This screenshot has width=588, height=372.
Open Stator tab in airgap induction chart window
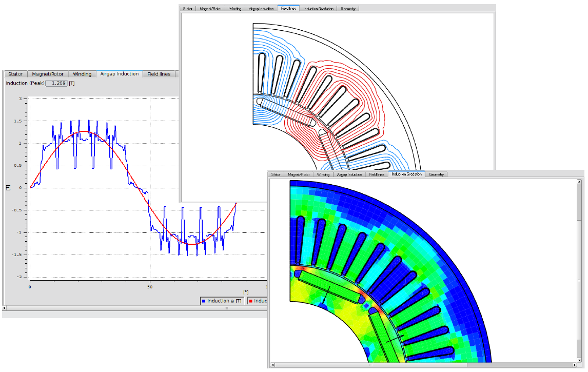tap(15, 74)
